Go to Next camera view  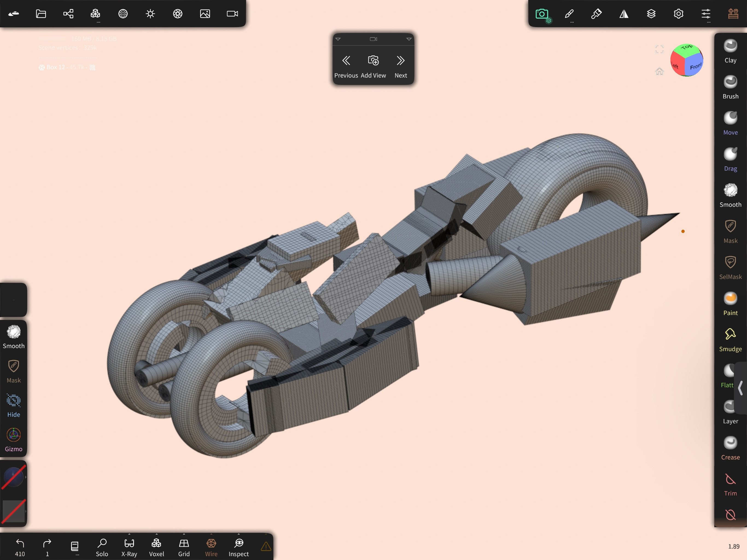tap(401, 67)
